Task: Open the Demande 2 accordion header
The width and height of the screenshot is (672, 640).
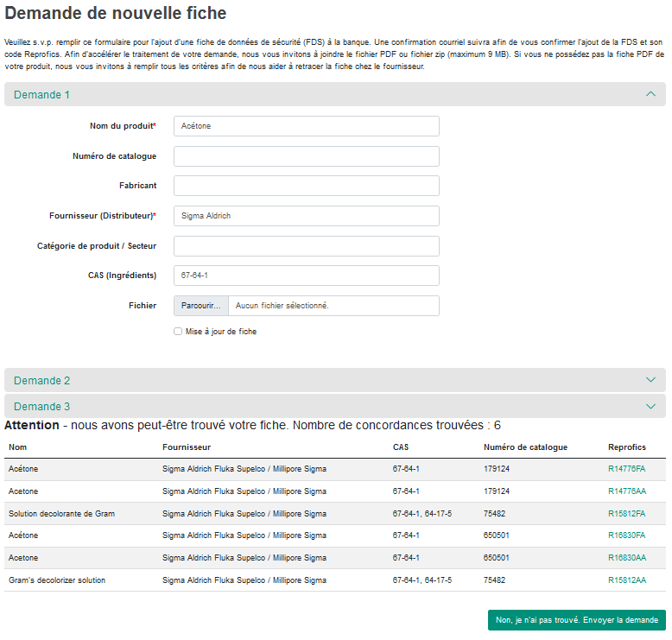Action: point(335,380)
